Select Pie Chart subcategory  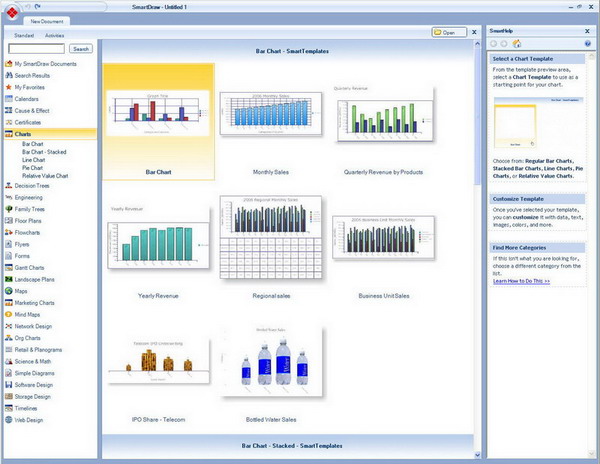coord(32,168)
